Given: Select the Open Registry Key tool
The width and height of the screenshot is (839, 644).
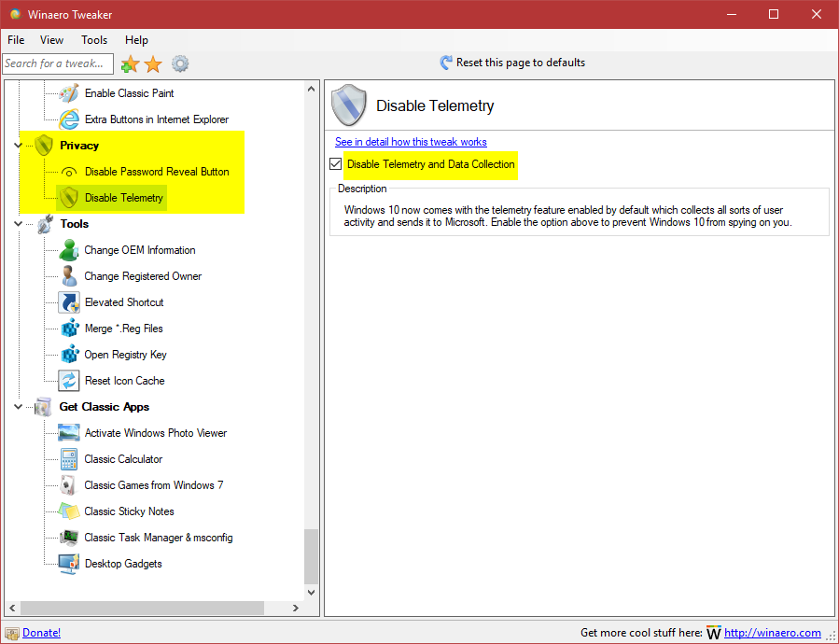Looking at the screenshot, I should coord(124,354).
